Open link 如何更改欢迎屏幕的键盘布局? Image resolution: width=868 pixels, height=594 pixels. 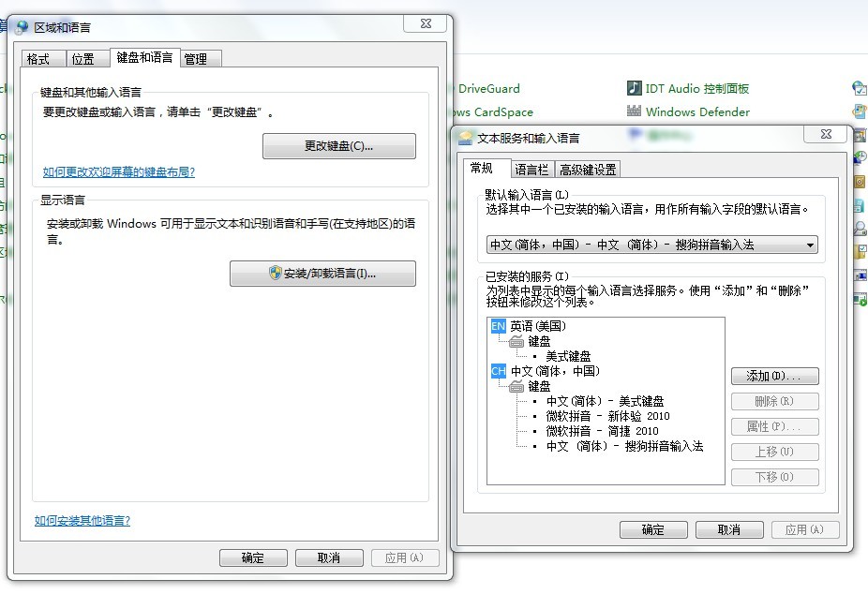coord(119,172)
